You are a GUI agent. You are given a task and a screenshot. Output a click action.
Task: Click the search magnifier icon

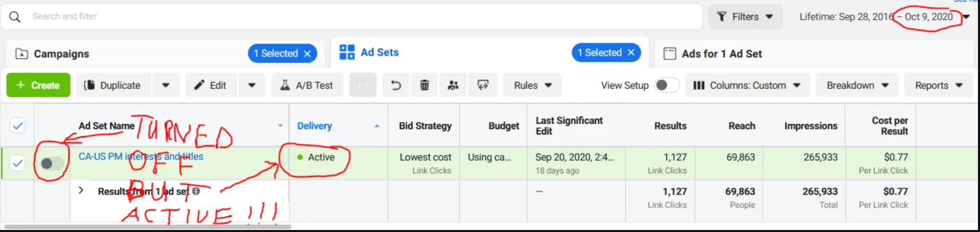(15, 17)
